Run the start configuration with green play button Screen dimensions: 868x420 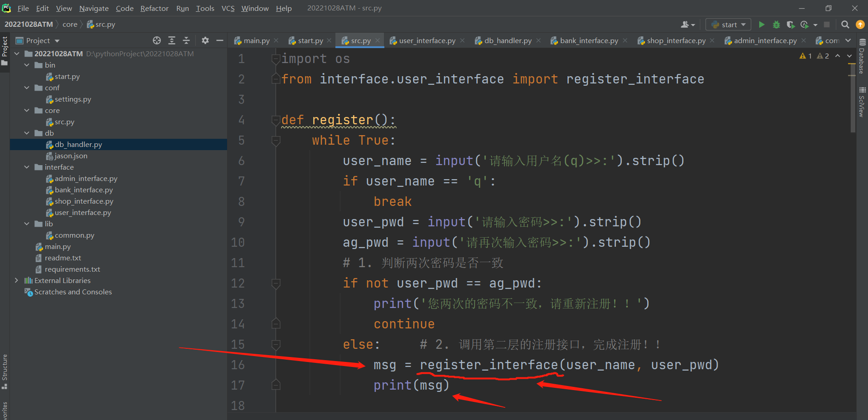pos(762,24)
